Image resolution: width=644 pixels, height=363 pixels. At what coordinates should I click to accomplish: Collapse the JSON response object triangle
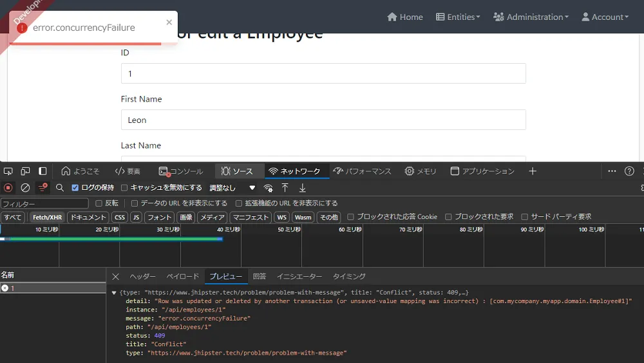114,293
